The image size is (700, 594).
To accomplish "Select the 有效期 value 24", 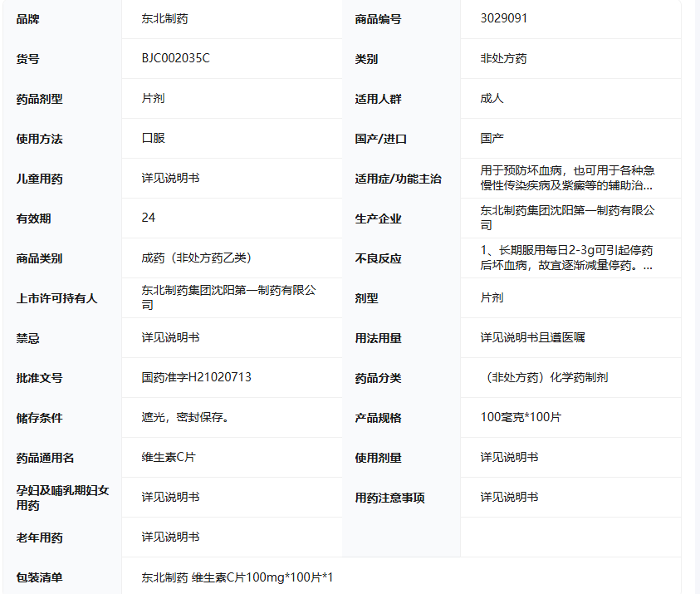I will [148, 218].
